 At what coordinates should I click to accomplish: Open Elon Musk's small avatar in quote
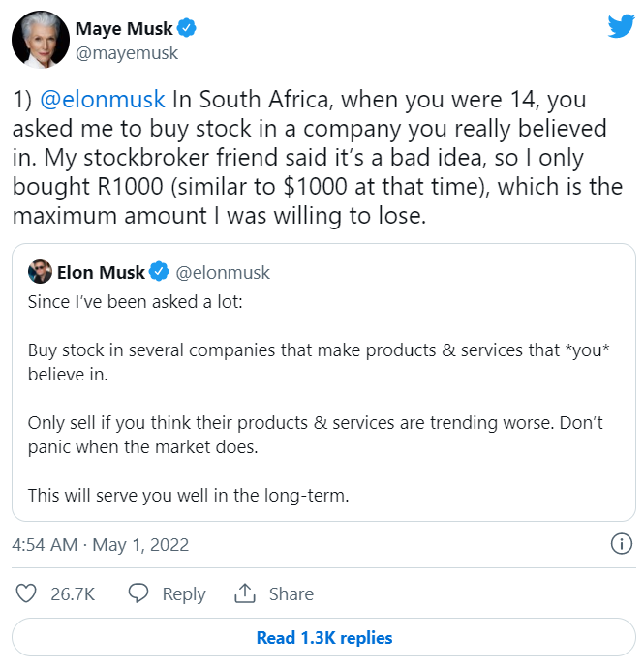coord(40,272)
